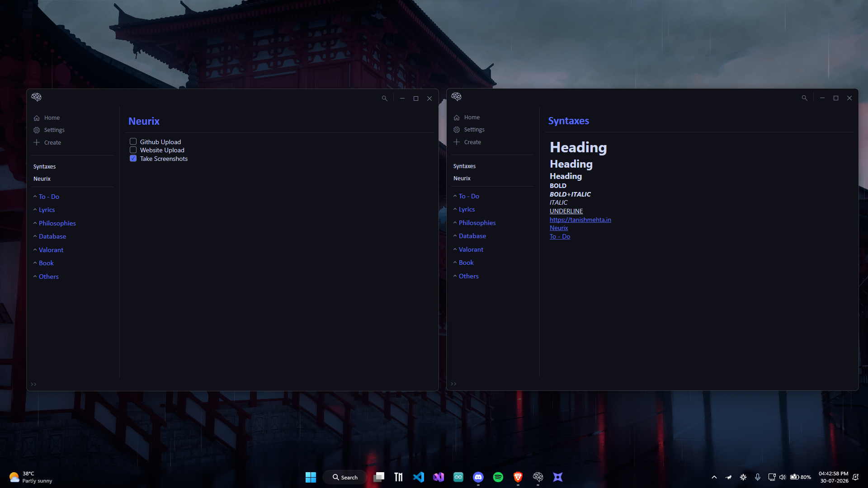Collapse the Valorant folder in the left window
Image resolution: width=868 pixels, height=488 pixels.
35,250
